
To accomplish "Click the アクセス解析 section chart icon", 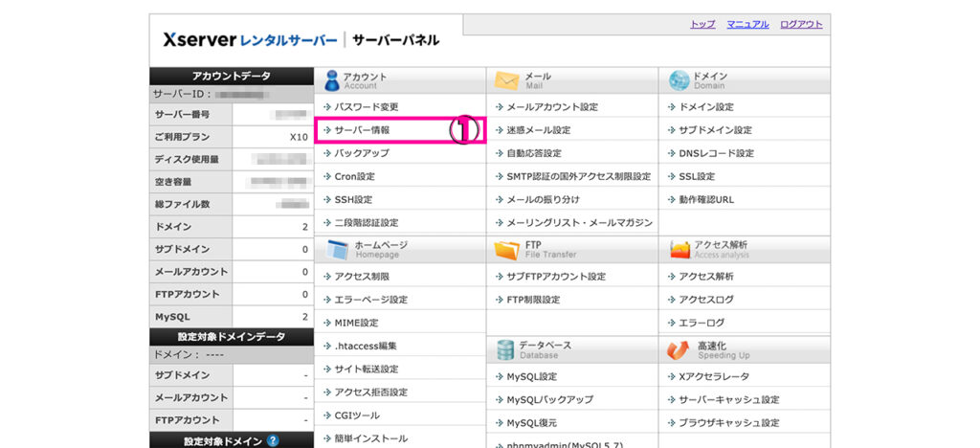I will coord(679,250).
